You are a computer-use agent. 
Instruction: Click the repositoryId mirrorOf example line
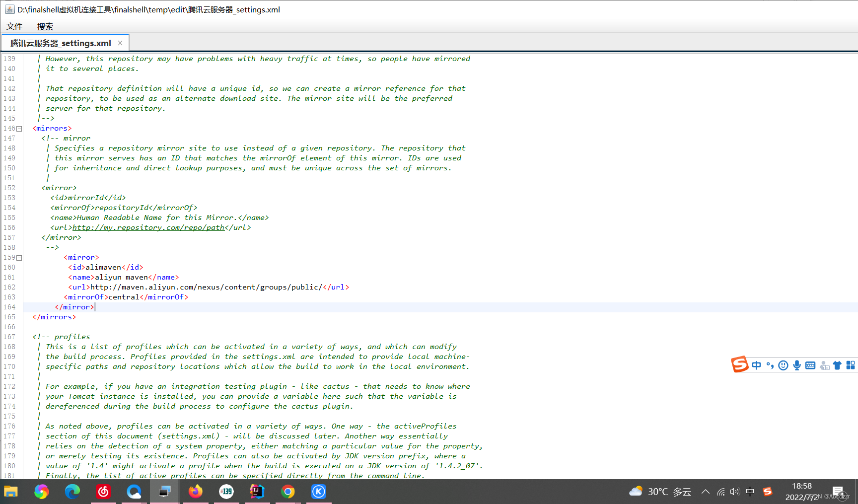(x=124, y=208)
